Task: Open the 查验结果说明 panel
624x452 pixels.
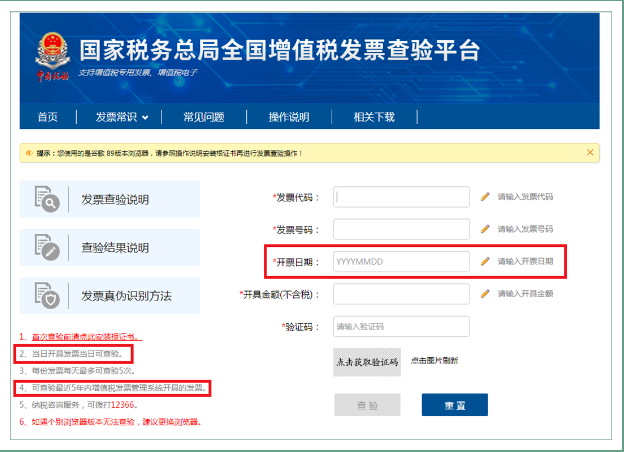Action: point(110,247)
